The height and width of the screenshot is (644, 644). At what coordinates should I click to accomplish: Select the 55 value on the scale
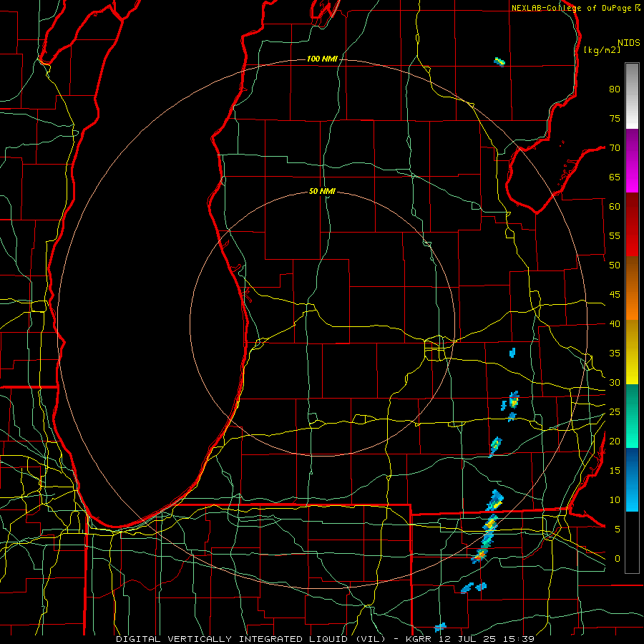[615, 235]
